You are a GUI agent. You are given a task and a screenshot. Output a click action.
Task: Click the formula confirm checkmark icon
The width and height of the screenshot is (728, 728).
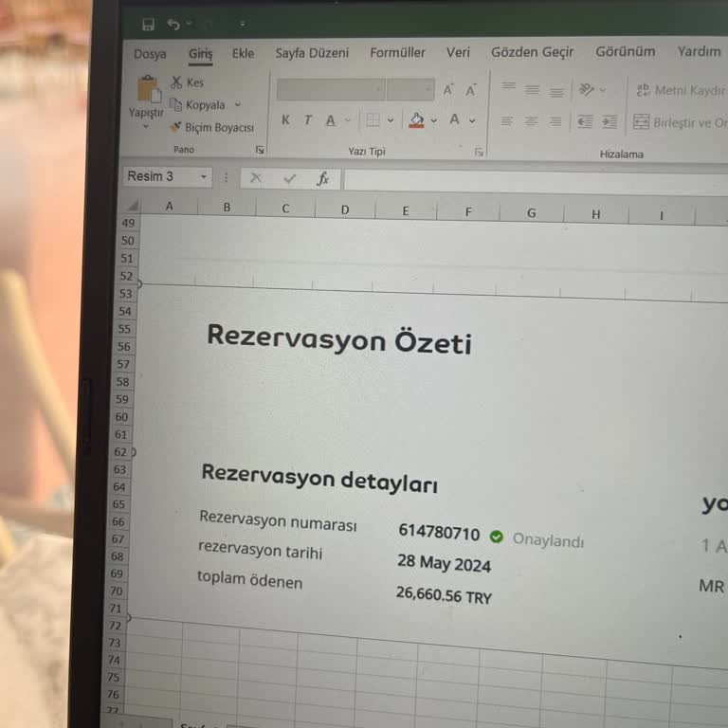point(290,178)
